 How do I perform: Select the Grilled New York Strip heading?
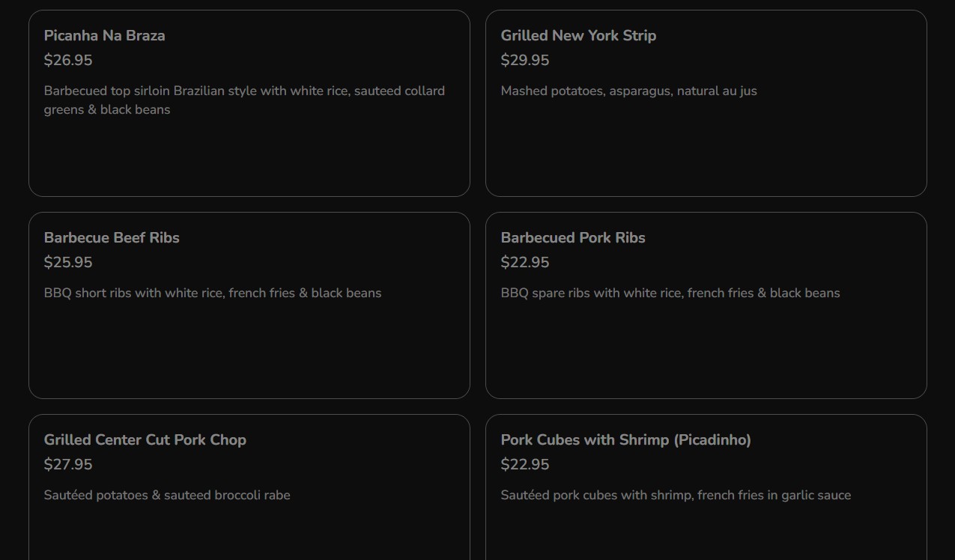[578, 35]
